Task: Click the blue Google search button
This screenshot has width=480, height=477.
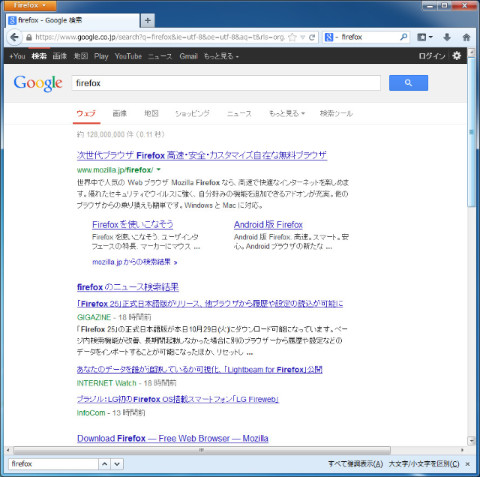Action: point(408,83)
